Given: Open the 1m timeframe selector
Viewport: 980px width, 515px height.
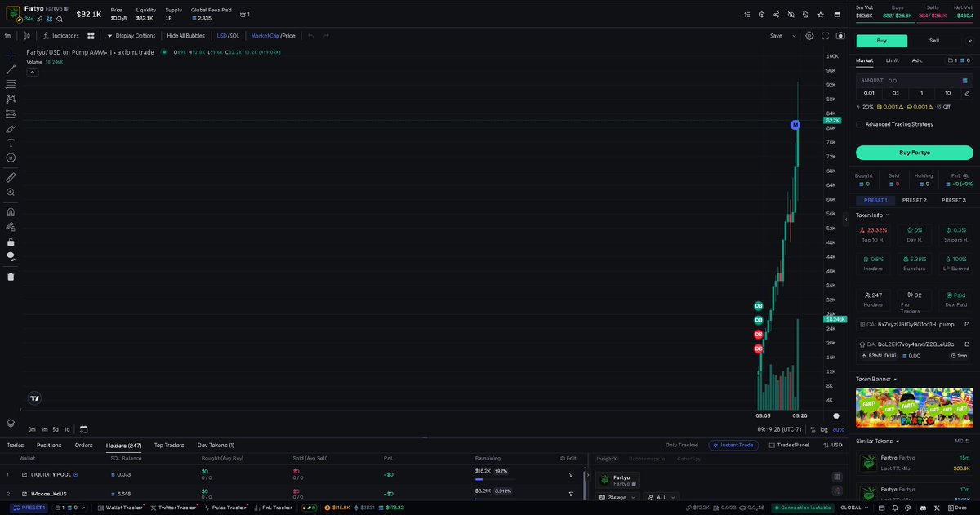Looking at the screenshot, I should click(7, 36).
